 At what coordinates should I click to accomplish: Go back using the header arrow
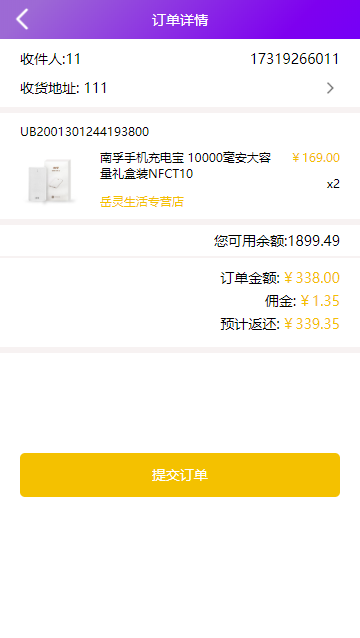(x=22, y=19)
